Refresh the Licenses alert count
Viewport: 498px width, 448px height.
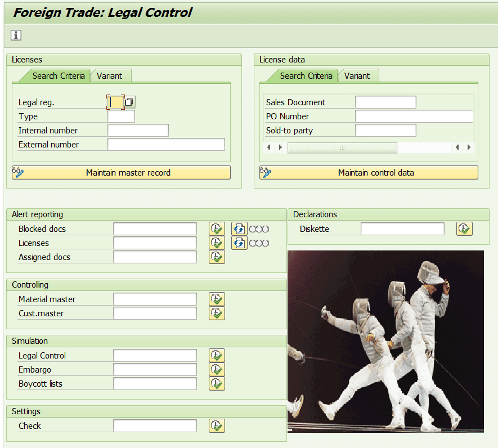click(239, 243)
